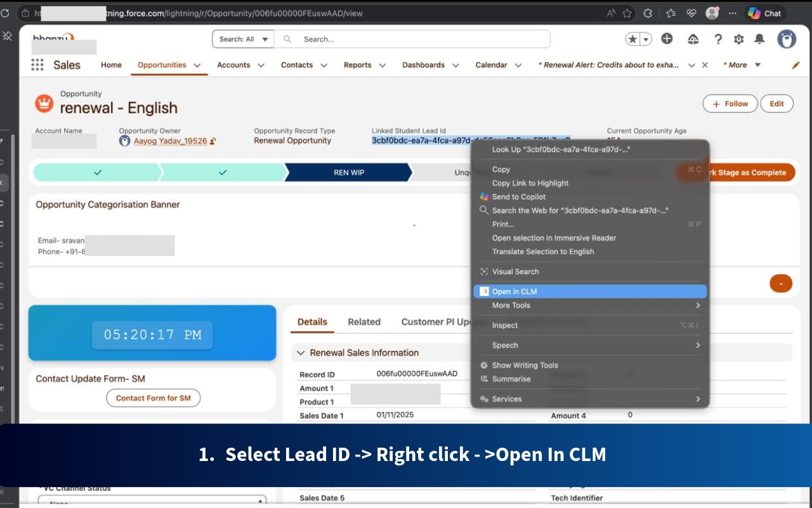812x508 pixels.
Task: Click the Follow button
Action: [x=730, y=104]
